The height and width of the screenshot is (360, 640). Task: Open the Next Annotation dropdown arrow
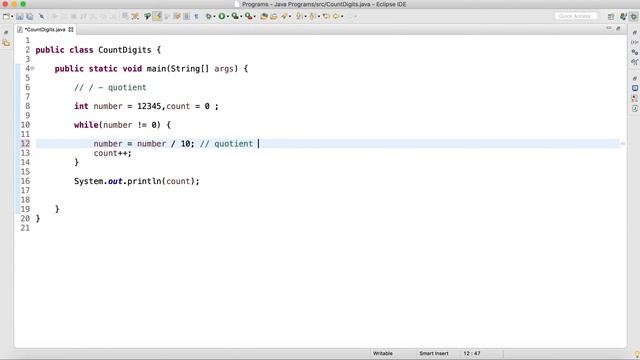(x=305, y=16)
